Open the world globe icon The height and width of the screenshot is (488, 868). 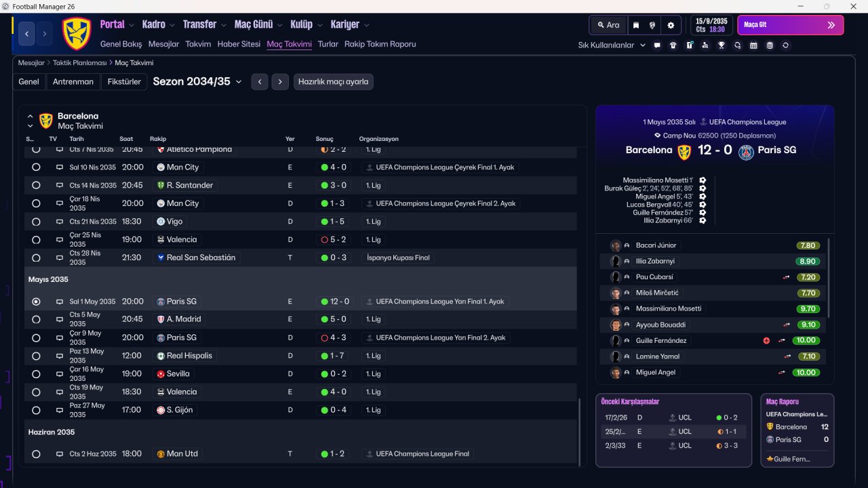point(652,25)
